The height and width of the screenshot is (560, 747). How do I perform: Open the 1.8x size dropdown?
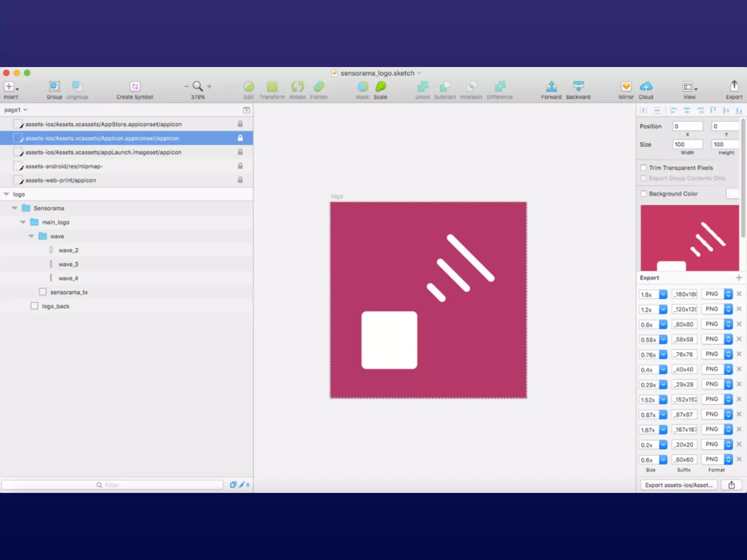coord(663,294)
